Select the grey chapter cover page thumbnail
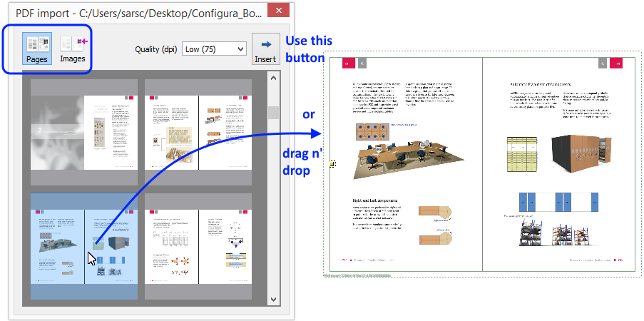The width and height of the screenshot is (644, 321). click(84, 132)
